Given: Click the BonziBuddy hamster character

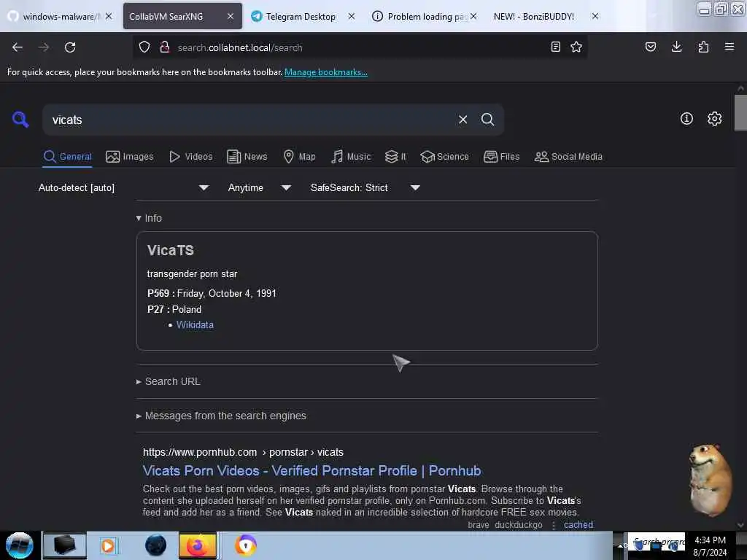Looking at the screenshot, I should click(710, 480).
